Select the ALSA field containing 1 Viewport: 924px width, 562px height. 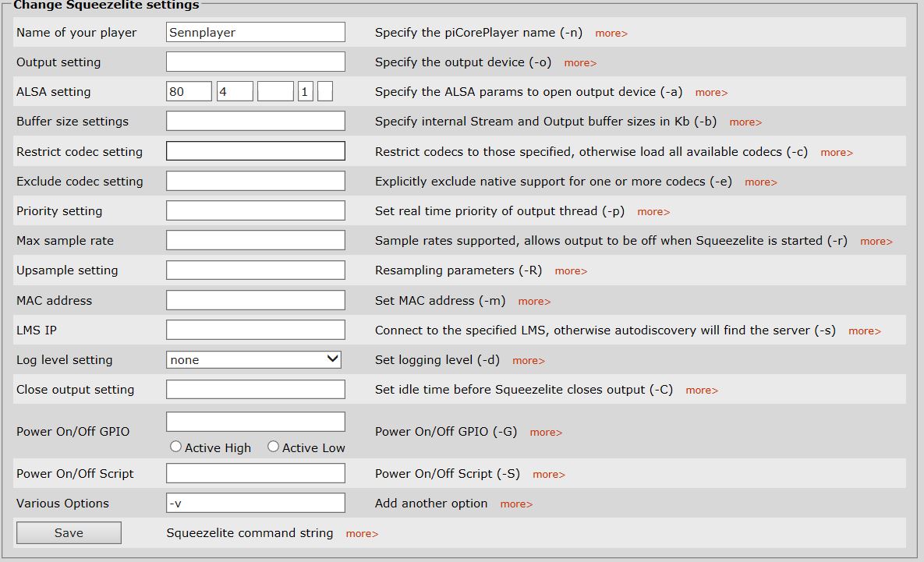point(305,91)
